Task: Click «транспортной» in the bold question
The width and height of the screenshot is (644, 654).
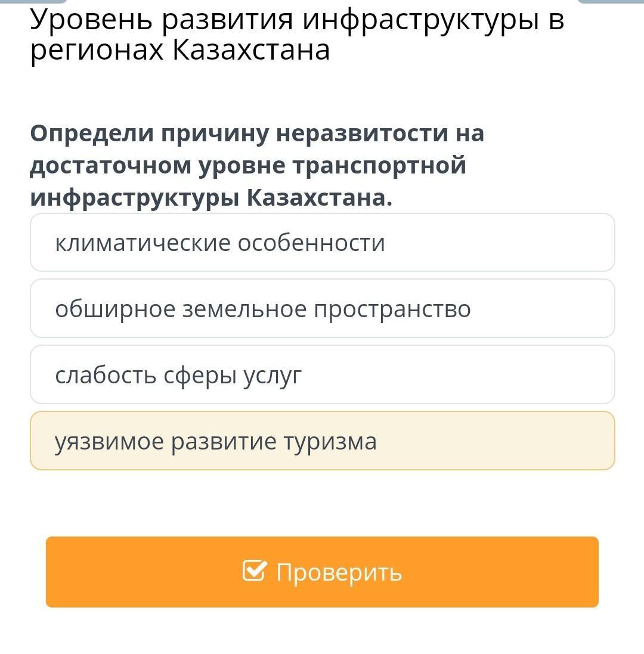Action: 379,166
